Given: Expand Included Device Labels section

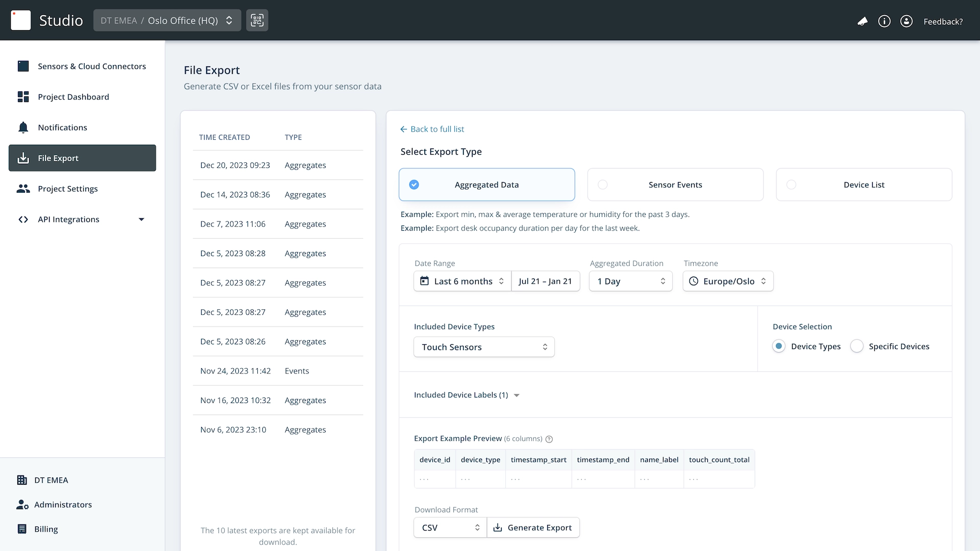Looking at the screenshot, I should coord(467,395).
